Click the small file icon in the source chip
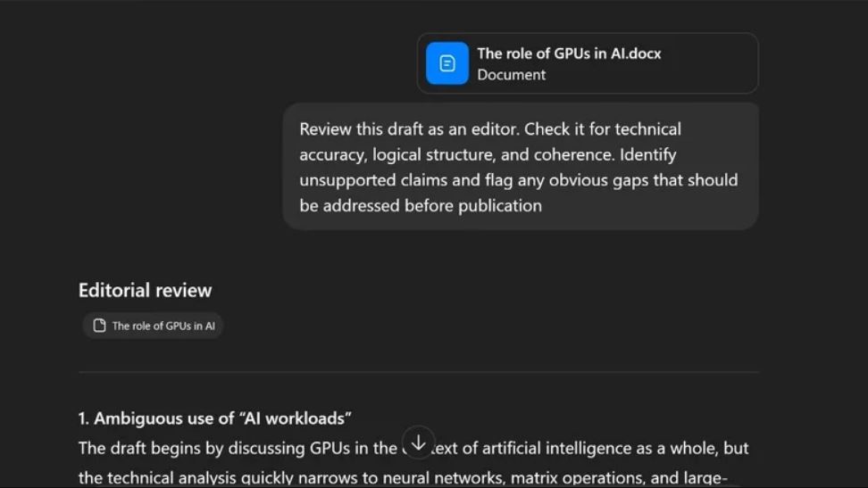The width and height of the screenshot is (868, 488). 100,326
